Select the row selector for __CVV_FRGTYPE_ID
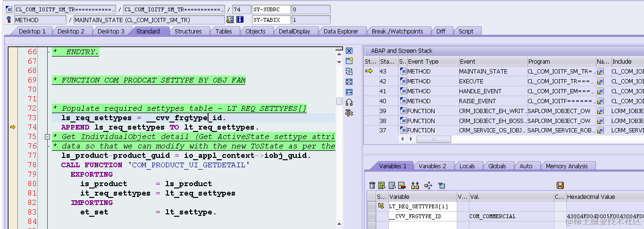Viewport: 644px width, 229px height. pos(372,216)
